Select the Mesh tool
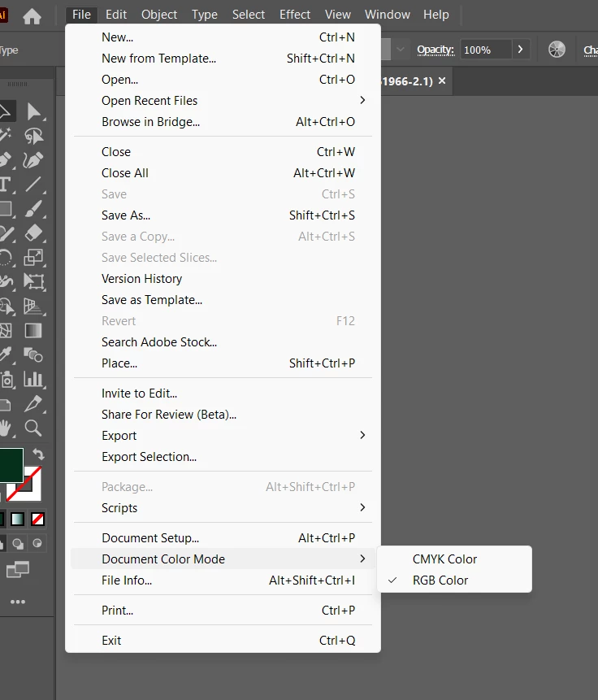The width and height of the screenshot is (598, 700). pyautogui.click(x=6, y=330)
